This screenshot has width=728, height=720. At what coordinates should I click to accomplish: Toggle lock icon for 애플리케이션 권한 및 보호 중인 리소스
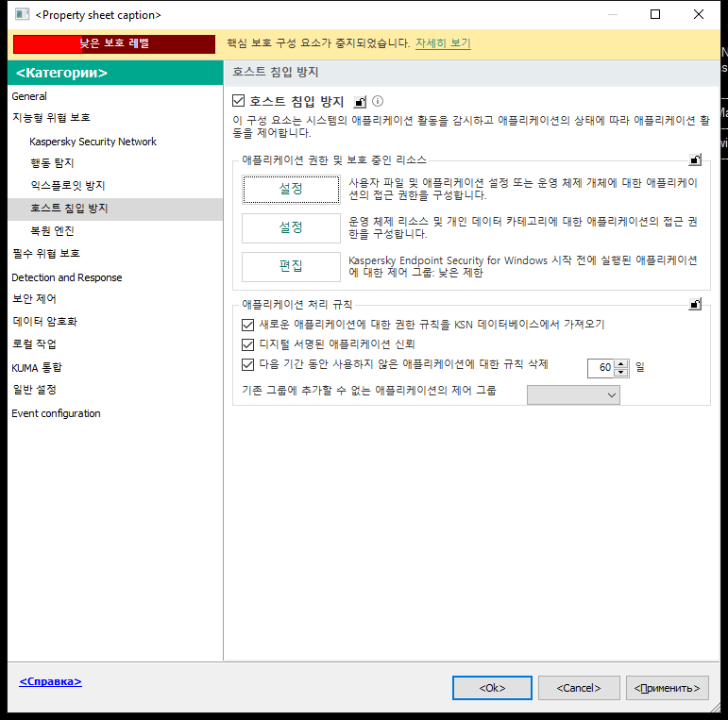[x=695, y=160]
